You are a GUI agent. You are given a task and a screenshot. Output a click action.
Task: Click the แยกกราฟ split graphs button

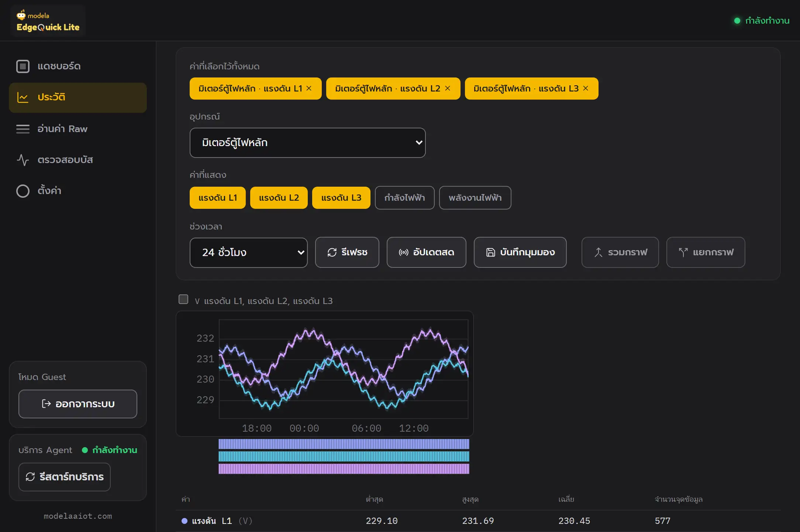(706, 252)
